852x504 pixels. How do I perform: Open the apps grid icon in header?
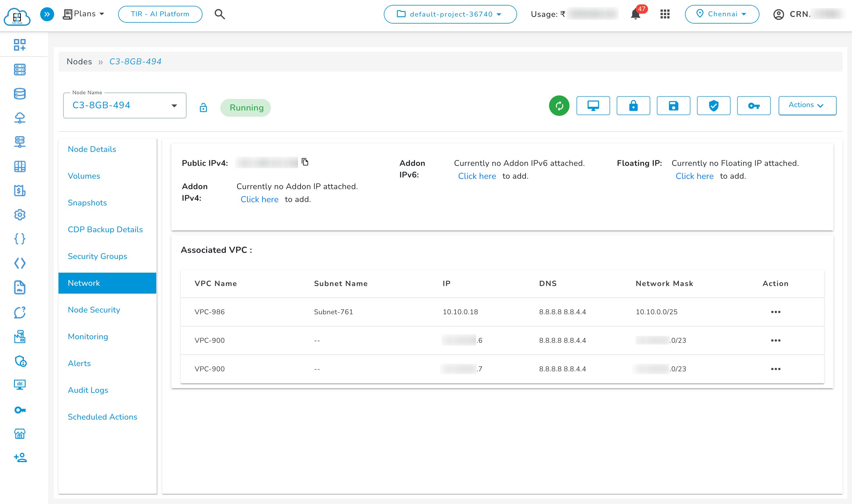tap(665, 14)
